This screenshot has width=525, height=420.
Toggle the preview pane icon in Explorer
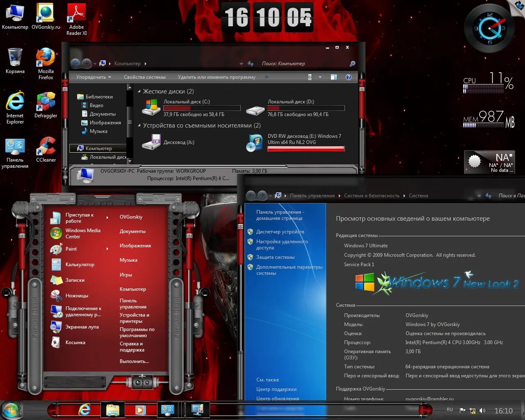(x=334, y=77)
